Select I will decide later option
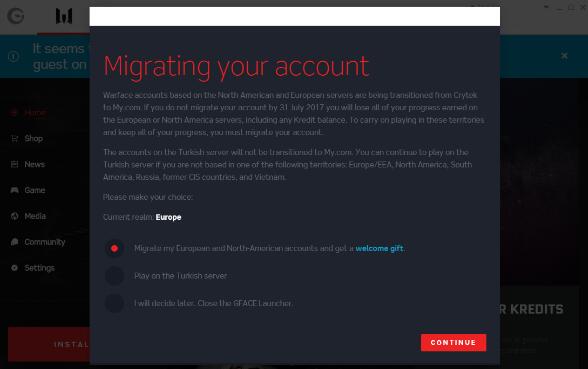Viewport: 588px width, 369px height. 114,303
